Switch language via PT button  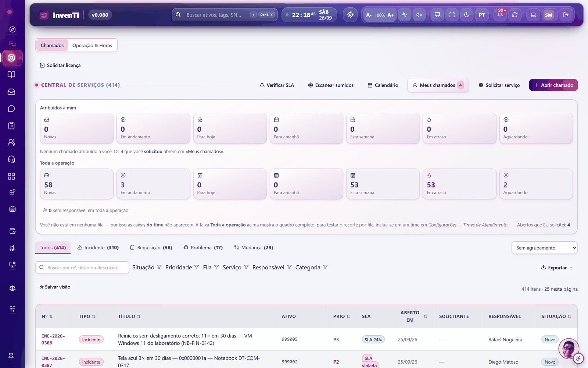[x=481, y=15]
